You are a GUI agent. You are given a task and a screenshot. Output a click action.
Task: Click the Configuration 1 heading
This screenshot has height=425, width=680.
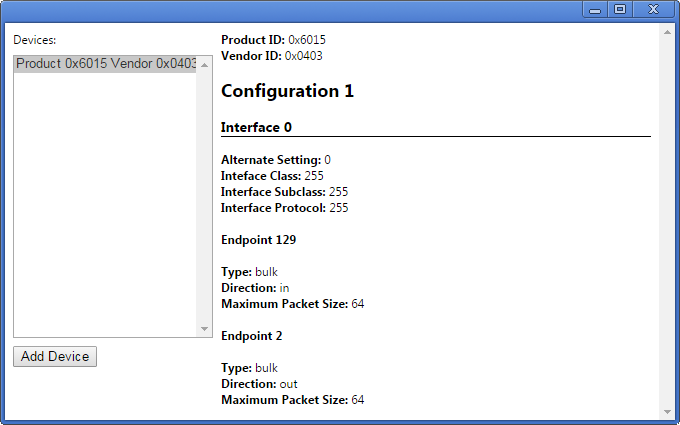pyautogui.click(x=287, y=91)
